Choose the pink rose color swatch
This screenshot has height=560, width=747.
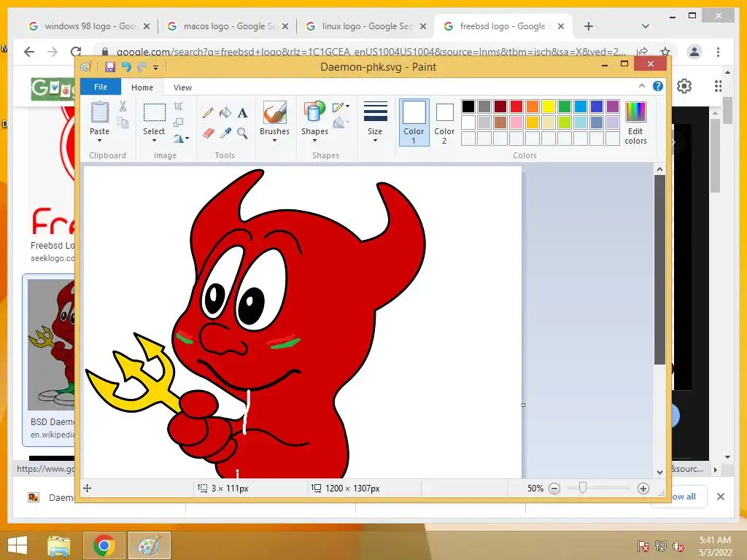[x=516, y=122]
